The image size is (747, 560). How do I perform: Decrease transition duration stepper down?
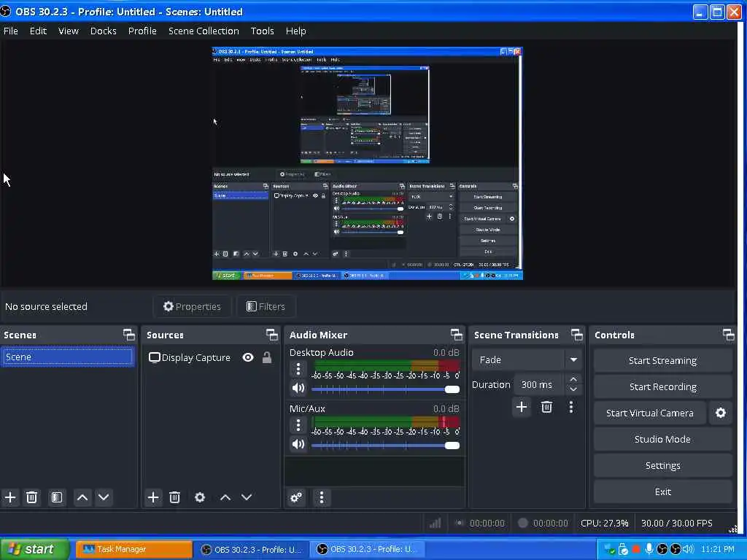(573, 389)
